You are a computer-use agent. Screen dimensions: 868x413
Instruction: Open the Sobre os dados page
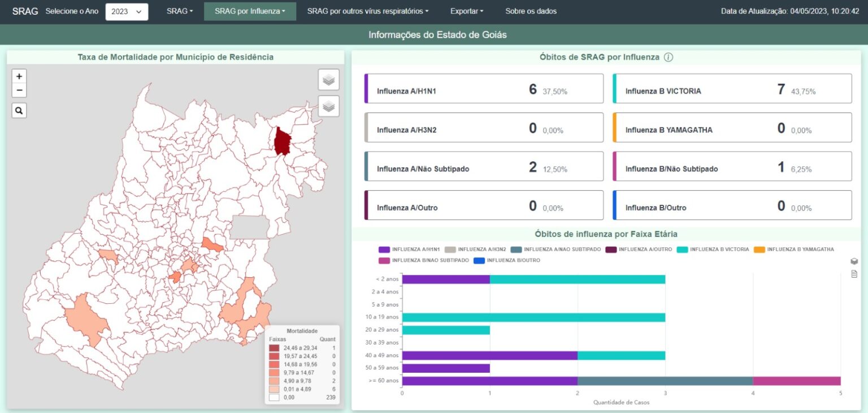tap(531, 11)
